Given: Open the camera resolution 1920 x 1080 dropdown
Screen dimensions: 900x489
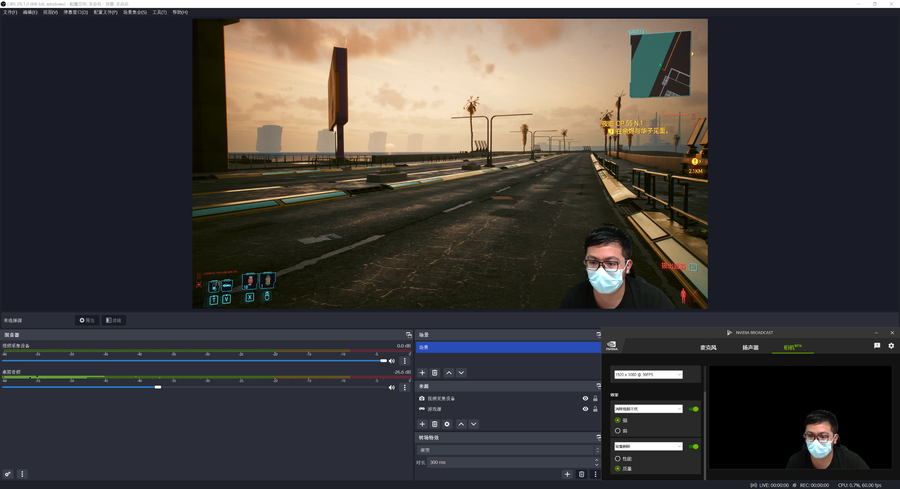Looking at the screenshot, I should [648, 375].
